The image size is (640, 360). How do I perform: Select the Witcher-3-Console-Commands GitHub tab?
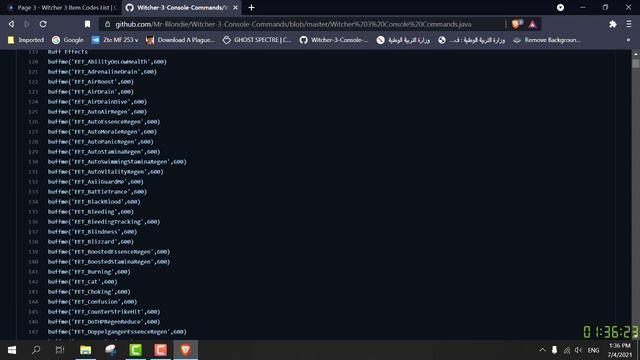click(x=182, y=7)
